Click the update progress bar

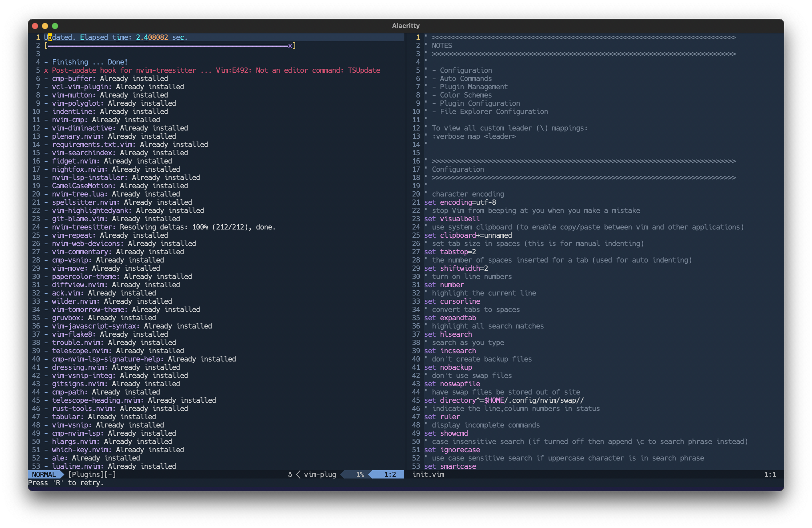coord(170,46)
